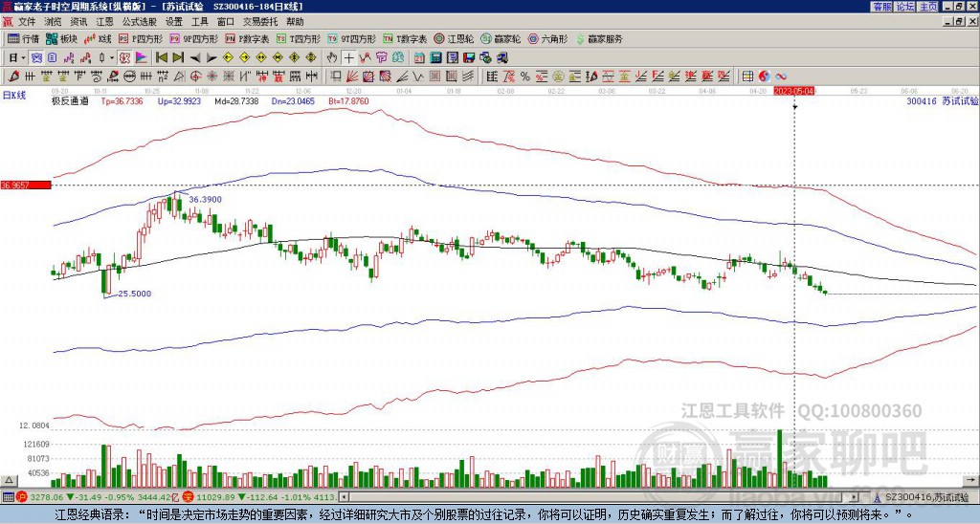The height and width of the screenshot is (524, 980).
Task: Click the 3278.06 index value in status bar
Action: tap(47, 497)
